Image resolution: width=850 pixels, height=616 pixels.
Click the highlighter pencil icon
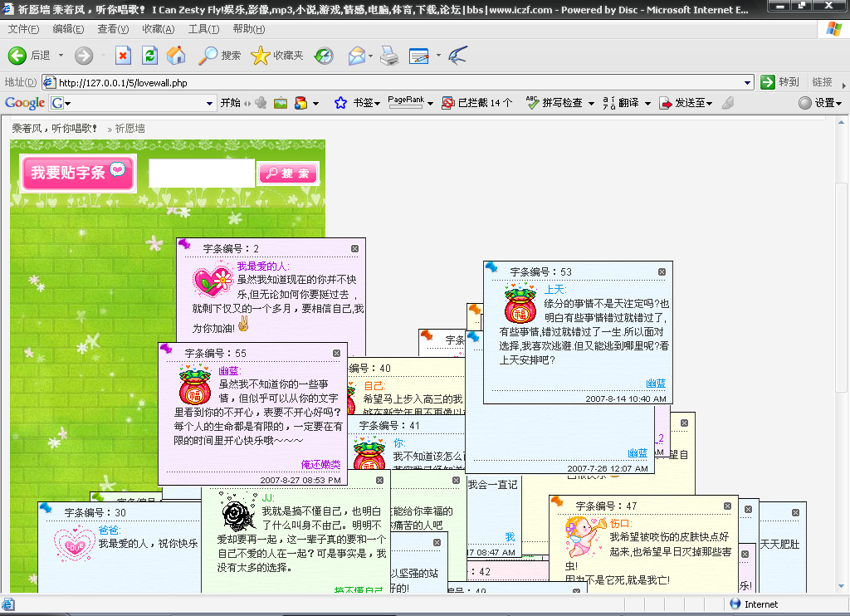pyautogui.click(x=728, y=102)
